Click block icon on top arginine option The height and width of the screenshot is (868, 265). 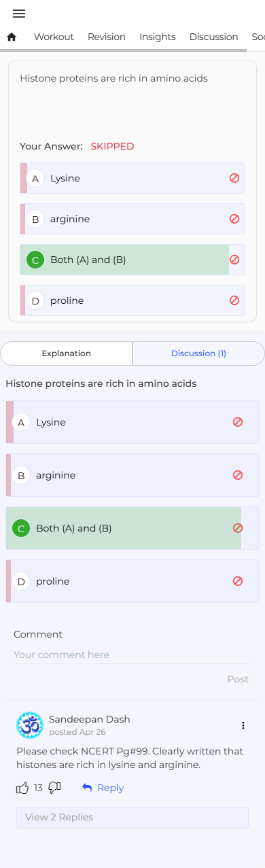[x=234, y=219]
